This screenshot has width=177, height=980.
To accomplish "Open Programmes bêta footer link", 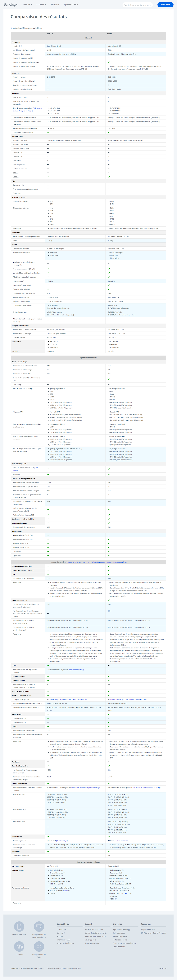I will 148,929.
